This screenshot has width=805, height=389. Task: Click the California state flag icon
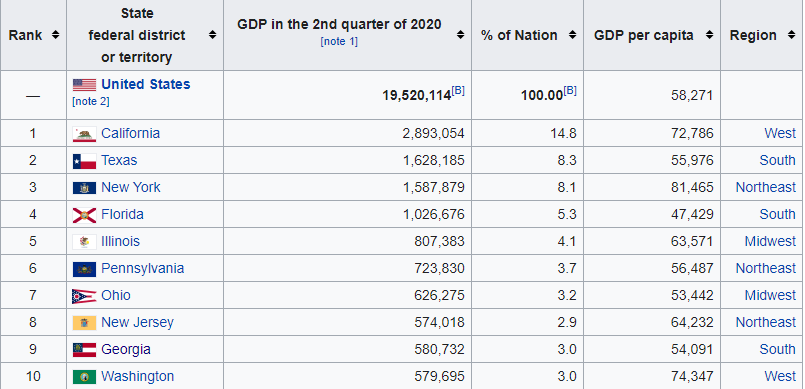(84, 134)
